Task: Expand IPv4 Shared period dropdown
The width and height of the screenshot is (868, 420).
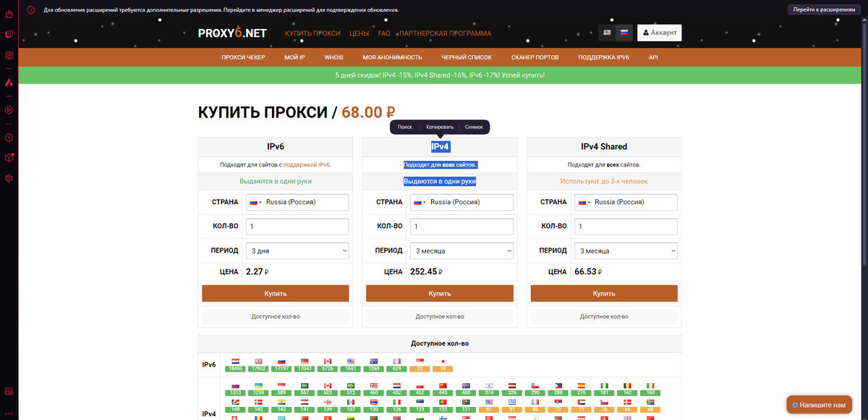Action: click(x=626, y=251)
